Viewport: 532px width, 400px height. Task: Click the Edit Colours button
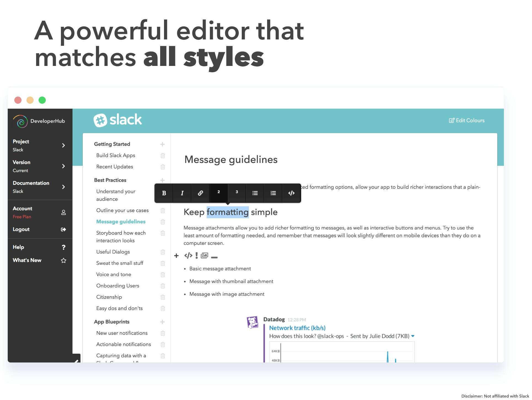[x=467, y=120]
